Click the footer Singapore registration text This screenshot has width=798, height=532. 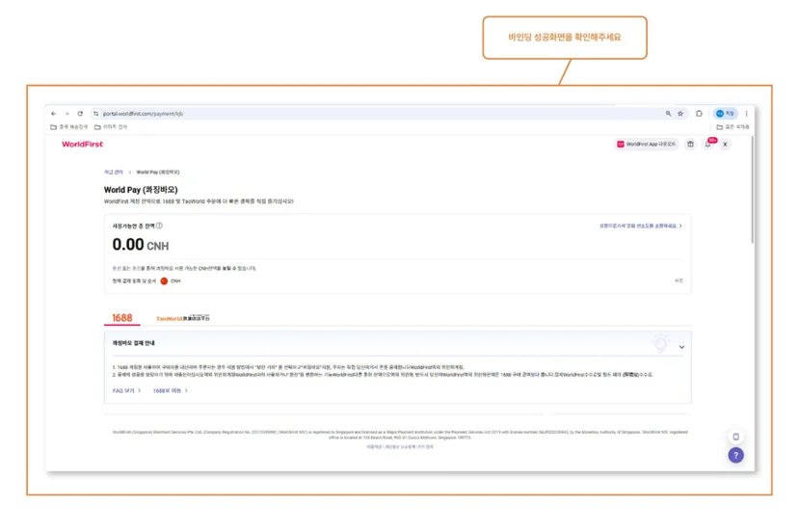(400, 435)
